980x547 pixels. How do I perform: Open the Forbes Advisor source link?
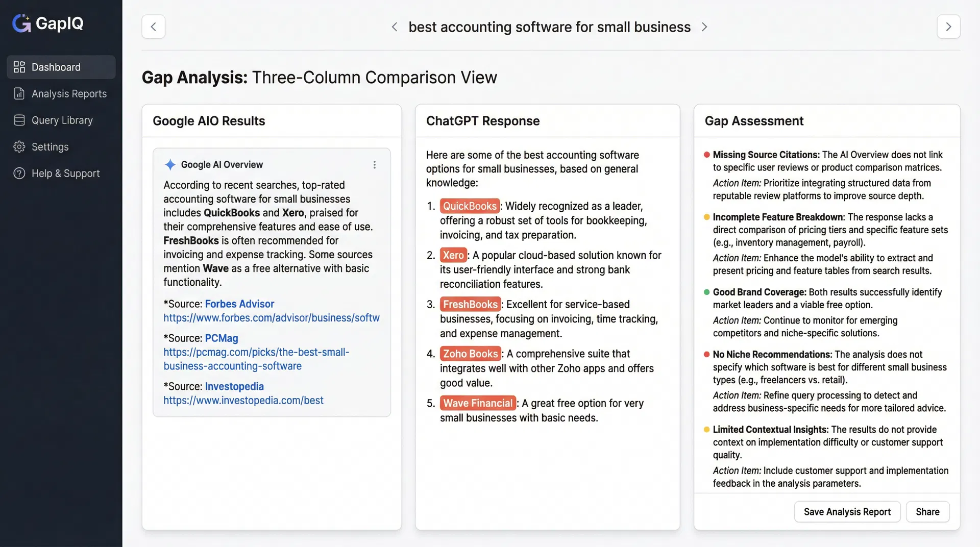point(239,304)
